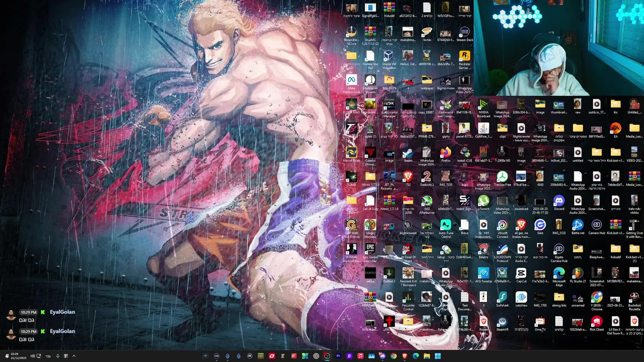Image resolution: width=644 pixels, height=362 pixels.
Task: Open Meta Horizon Link shortcut
Action: [351, 83]
